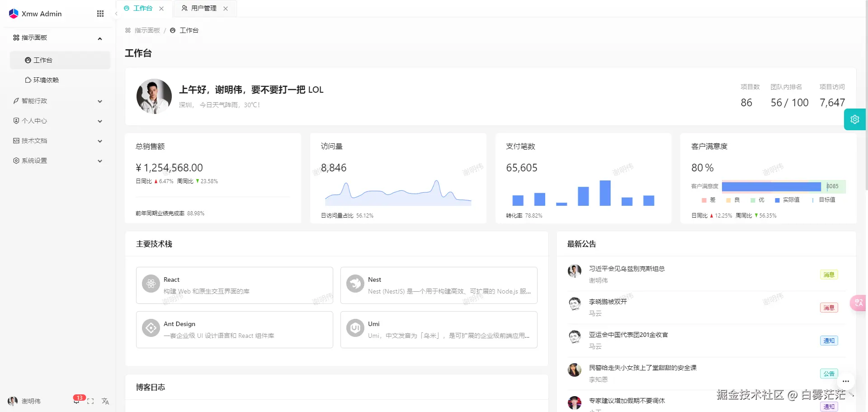Toggle the 实际值 legend item
This screenshot has height=412, width=868.
click(x=787, y=200)
